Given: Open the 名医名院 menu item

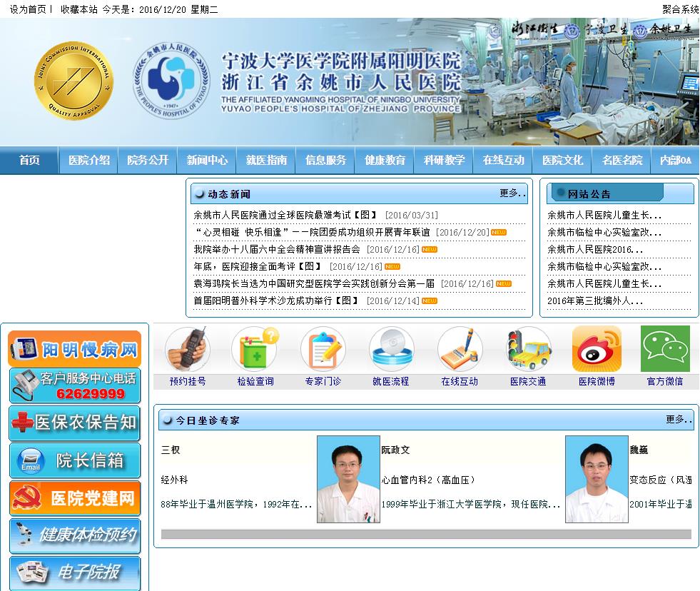Looking at the screenshot, I should point(622,160).
